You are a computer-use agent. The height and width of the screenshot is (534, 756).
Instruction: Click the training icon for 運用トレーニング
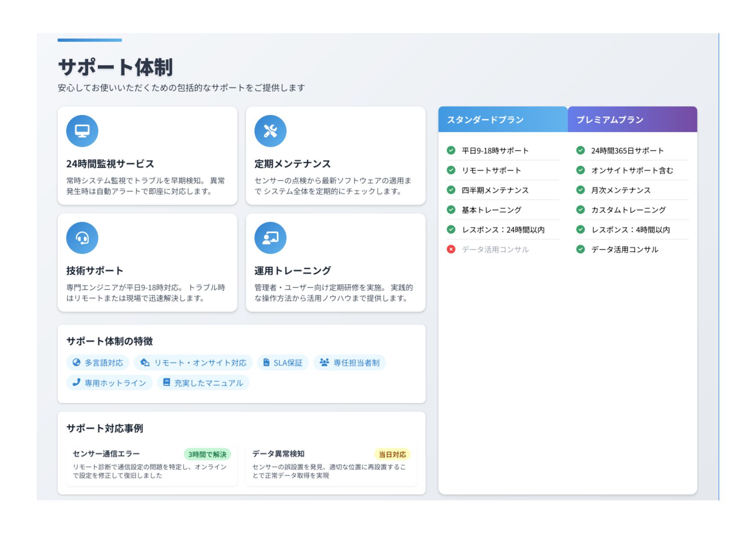(270, 238)
